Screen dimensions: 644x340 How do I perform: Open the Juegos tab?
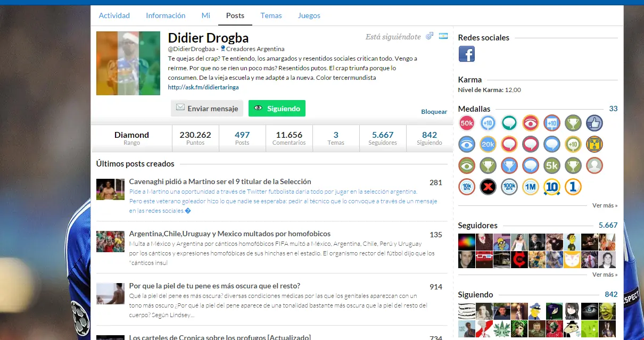click(309, 15)
